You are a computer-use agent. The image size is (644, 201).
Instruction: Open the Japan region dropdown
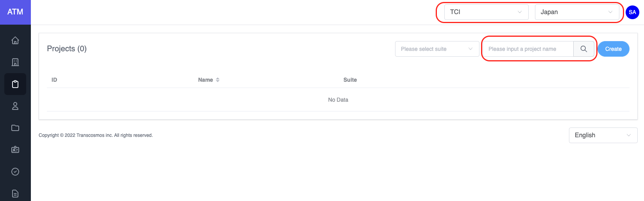[x=577, y=12]
